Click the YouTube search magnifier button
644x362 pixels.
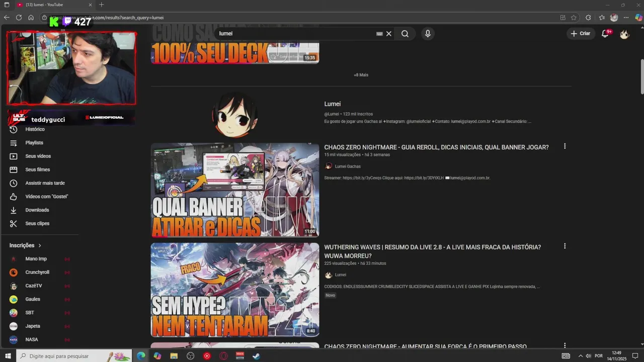[405, 34]
